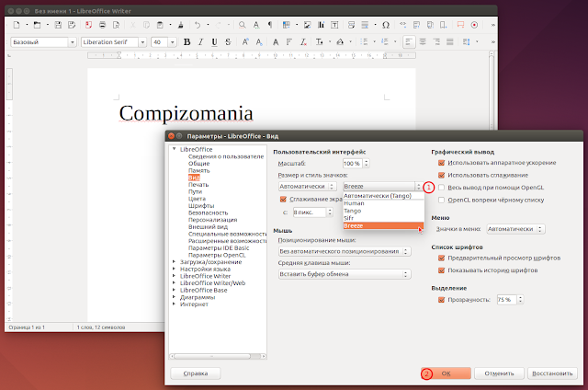This screenshot has height=390, width=588.
Task: Choose 'Sifr' icon style from the list
Action: 384,218
